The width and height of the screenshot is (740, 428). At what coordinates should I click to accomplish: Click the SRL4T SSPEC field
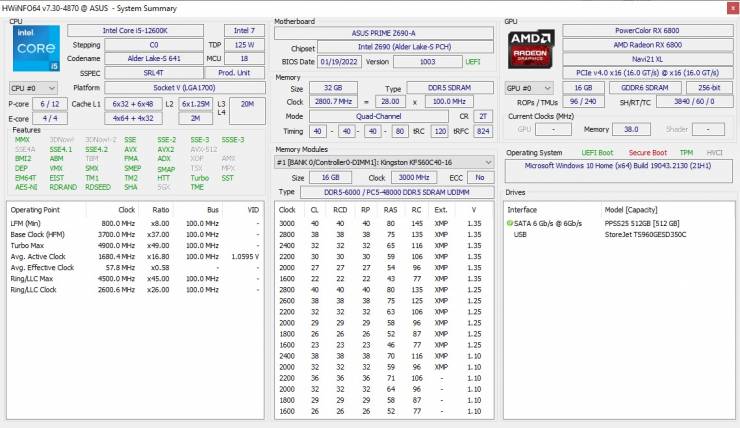click(154, 73)
